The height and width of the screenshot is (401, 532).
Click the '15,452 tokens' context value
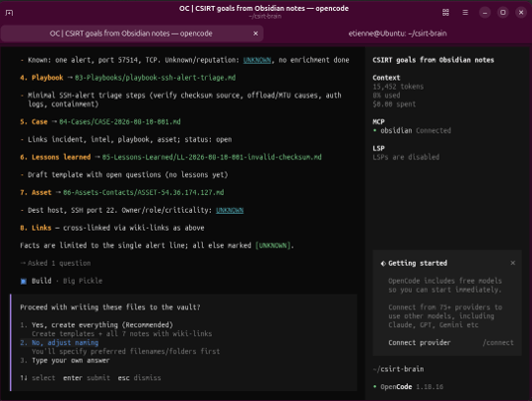(398, 87)
